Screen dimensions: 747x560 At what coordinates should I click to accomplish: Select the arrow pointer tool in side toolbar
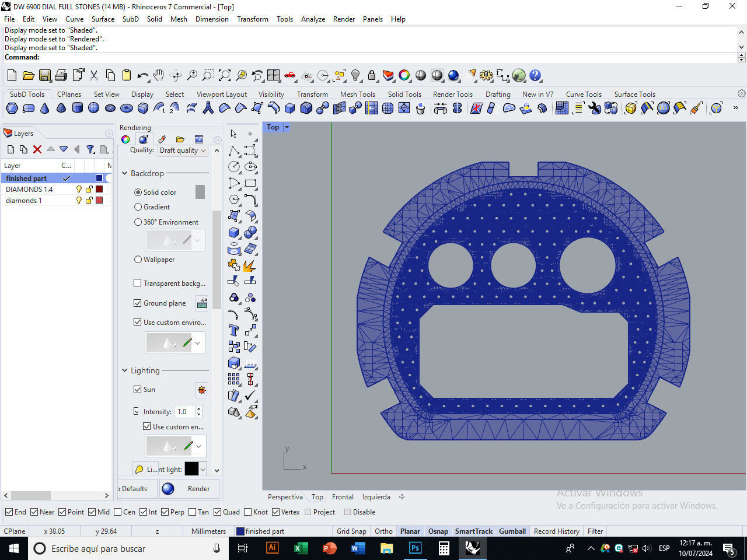coord(233,134)
